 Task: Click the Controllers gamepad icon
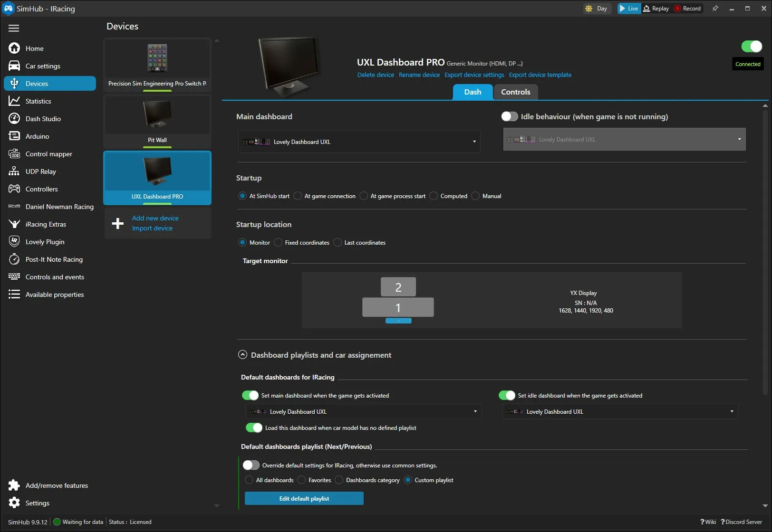point(14,189)
